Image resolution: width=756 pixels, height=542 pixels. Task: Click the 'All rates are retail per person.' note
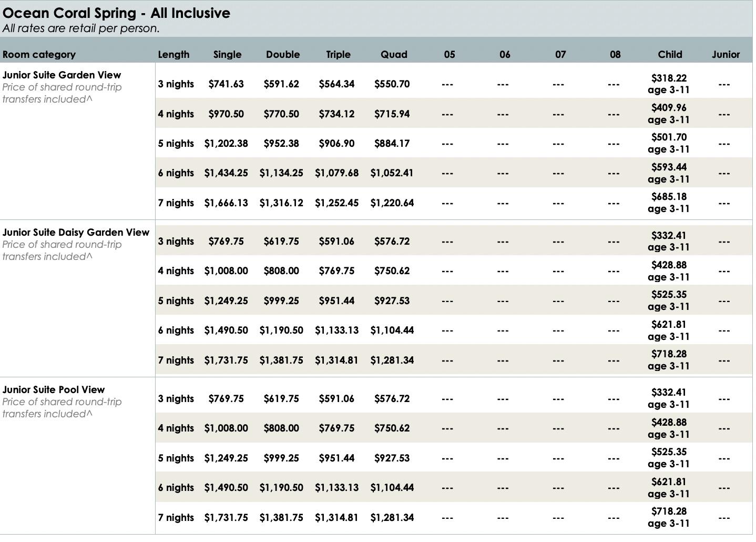point(81,28)
